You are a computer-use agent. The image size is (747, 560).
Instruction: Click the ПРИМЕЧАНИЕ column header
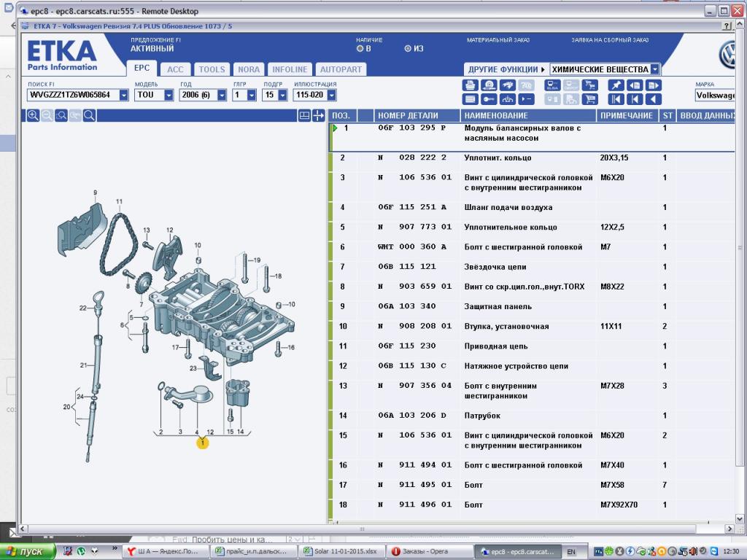[627, 115]
